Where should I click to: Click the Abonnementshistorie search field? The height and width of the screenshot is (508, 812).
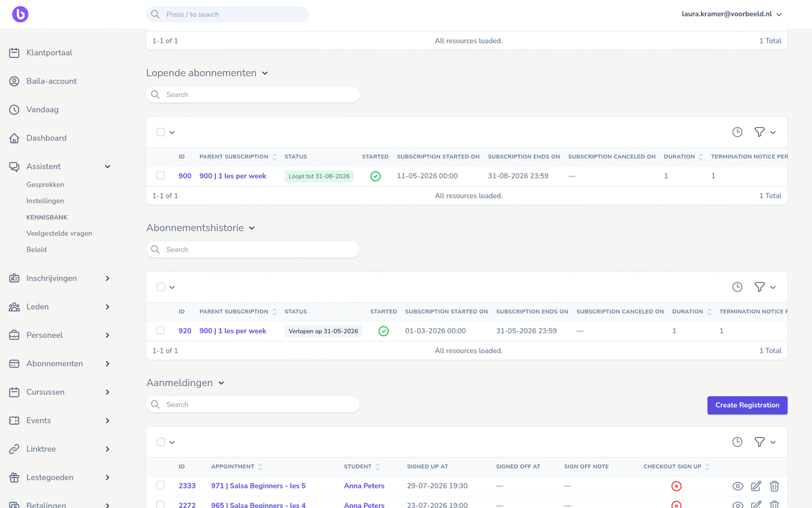[253, 250]
